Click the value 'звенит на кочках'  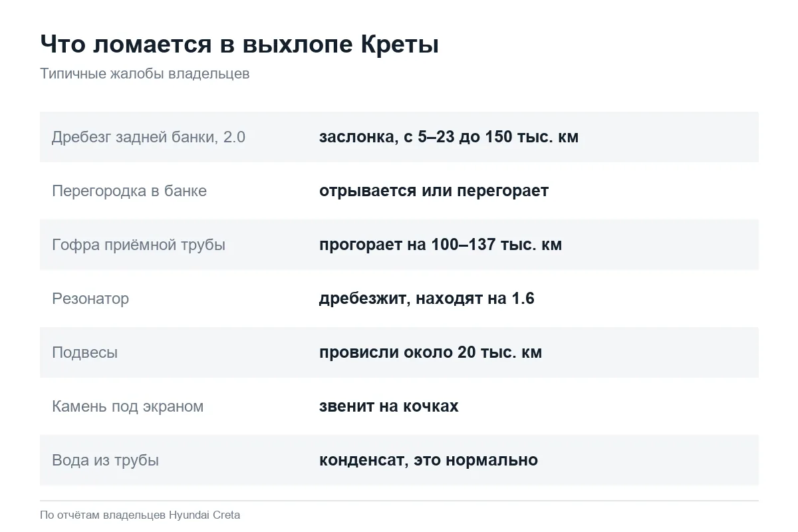click(x=389, y=406)
